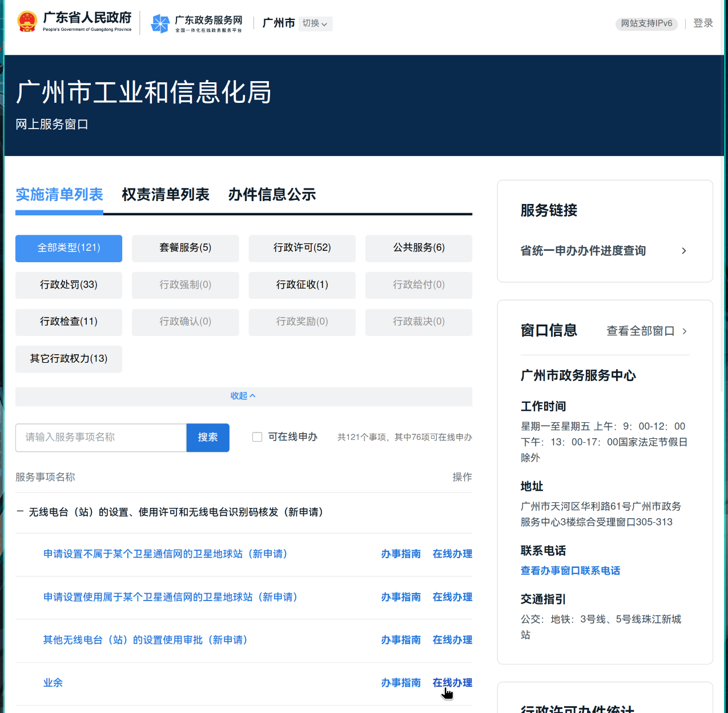This screenshot has width=728, height=713.
Task: Open the 切换 city switcher dropdown
Action: tap(315, 24)
